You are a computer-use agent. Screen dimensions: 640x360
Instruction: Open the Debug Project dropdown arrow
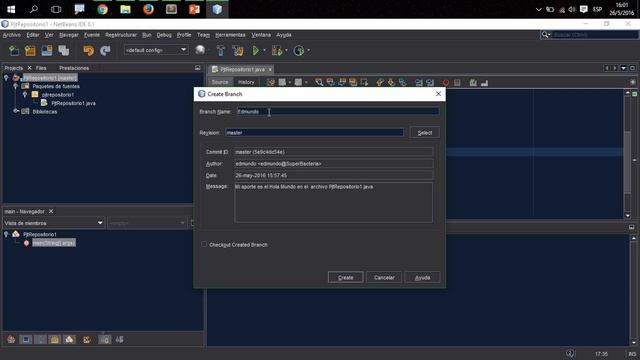pyautogui.click(x=286, y=50)
